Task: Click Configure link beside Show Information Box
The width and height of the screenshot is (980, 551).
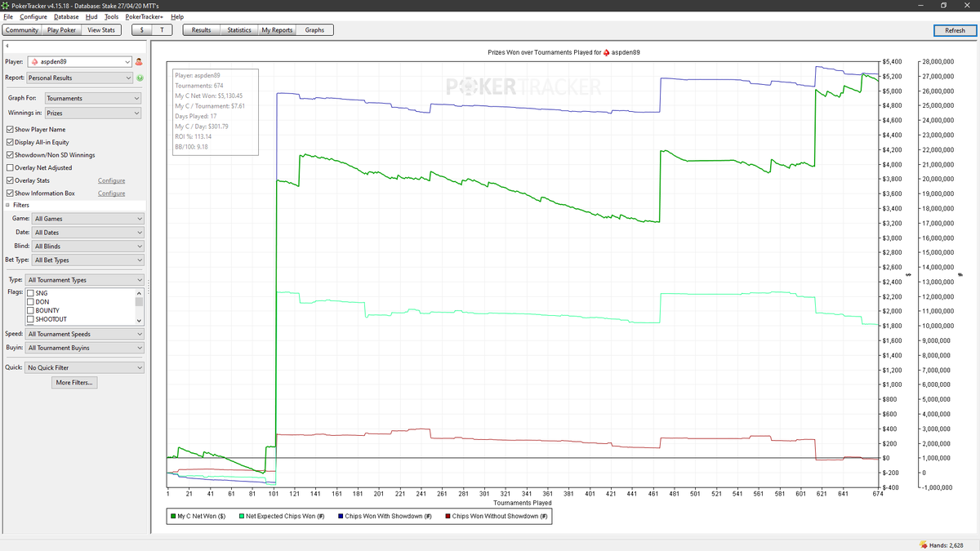Action: (112, 193)
